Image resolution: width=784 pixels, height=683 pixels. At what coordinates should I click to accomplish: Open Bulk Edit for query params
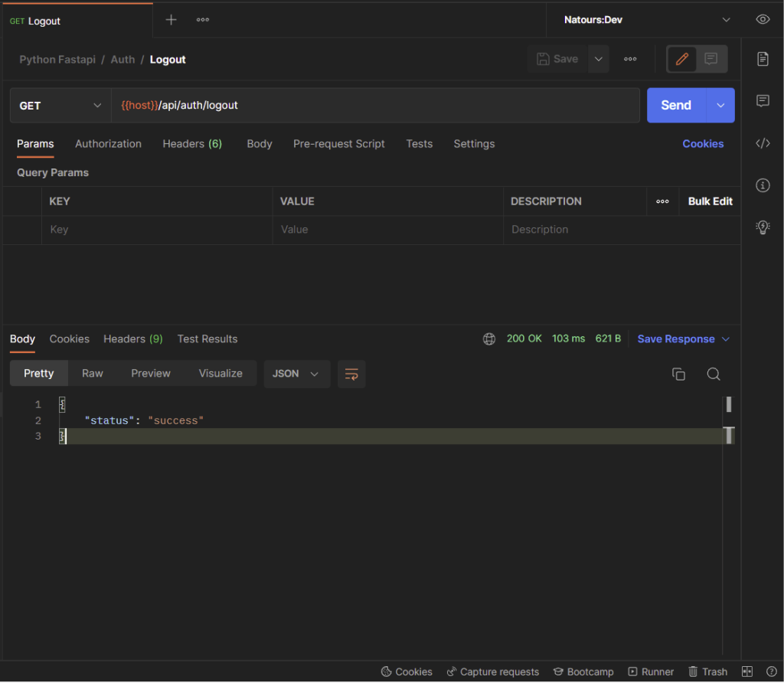(710, 201)
